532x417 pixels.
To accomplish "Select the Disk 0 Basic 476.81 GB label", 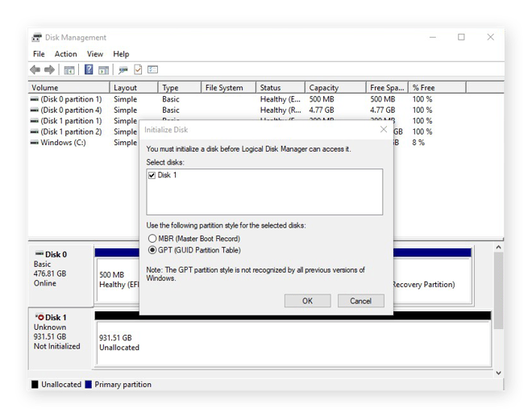I will 60,275.
